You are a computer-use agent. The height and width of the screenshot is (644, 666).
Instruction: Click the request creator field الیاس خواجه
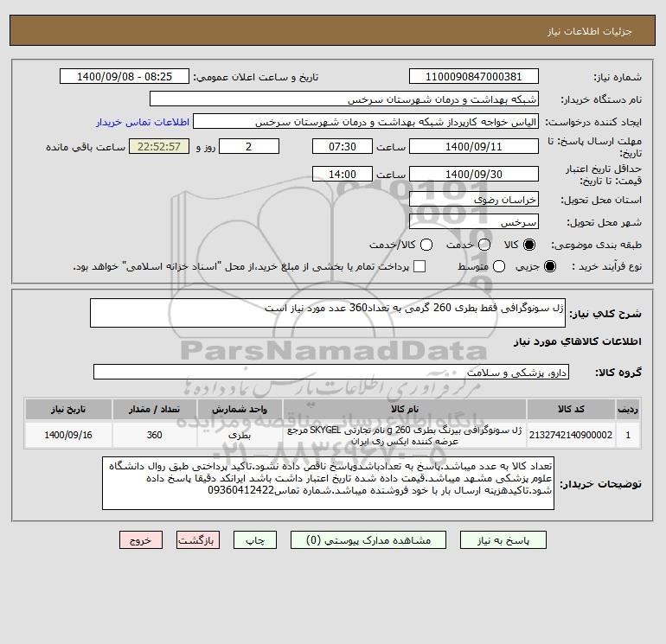[366, 122]
